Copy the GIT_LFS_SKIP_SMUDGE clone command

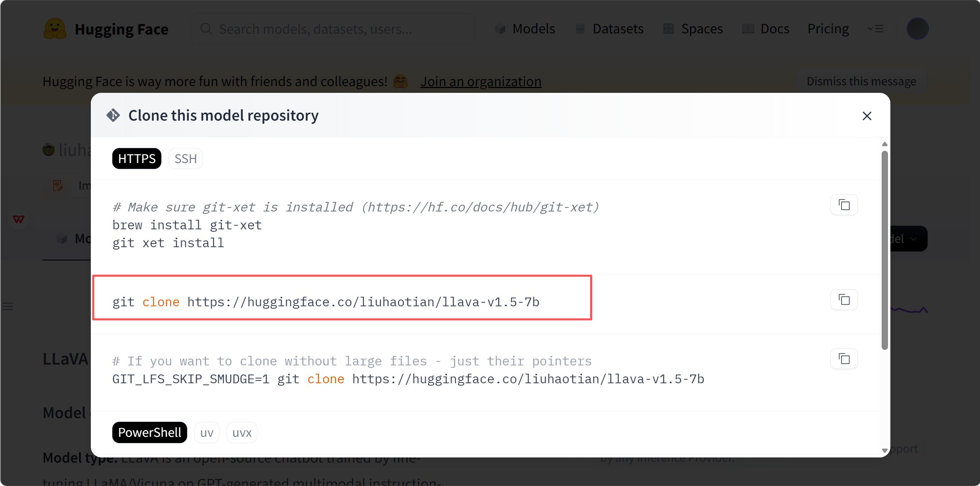pyautogui.click(x=844, y=359)
